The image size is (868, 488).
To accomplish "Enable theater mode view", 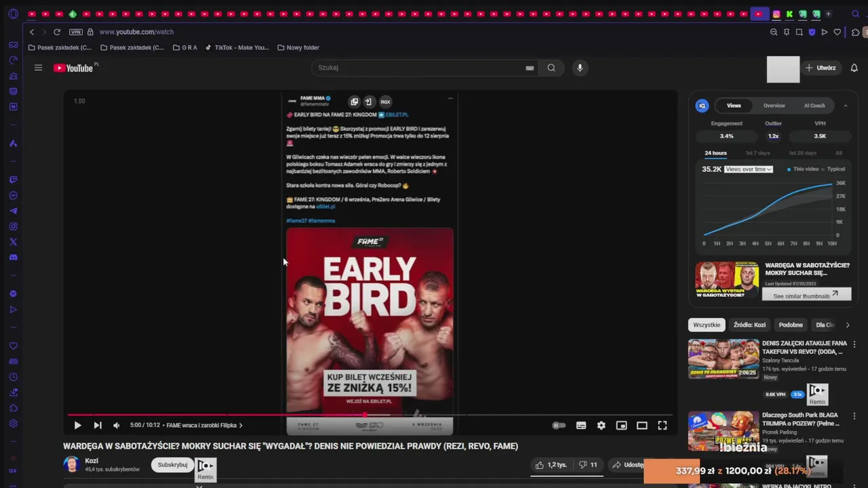I will pyautogui.click(x=642, y=426).
